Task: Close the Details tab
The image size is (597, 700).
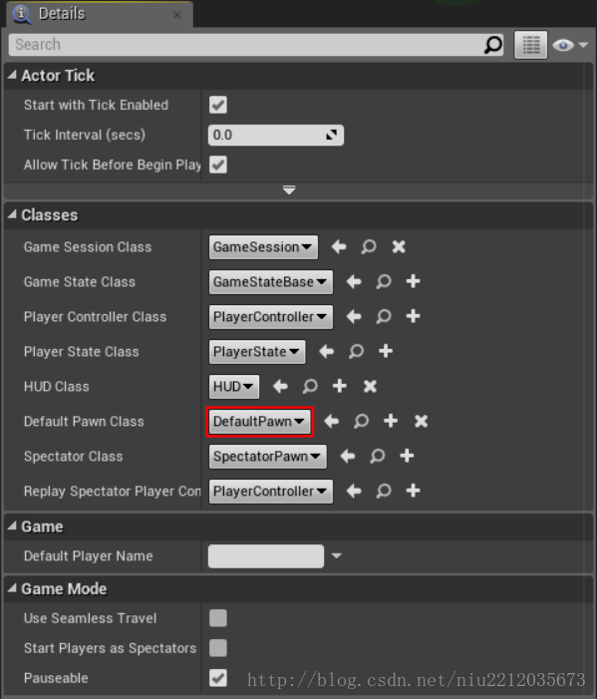Action: 176,15
